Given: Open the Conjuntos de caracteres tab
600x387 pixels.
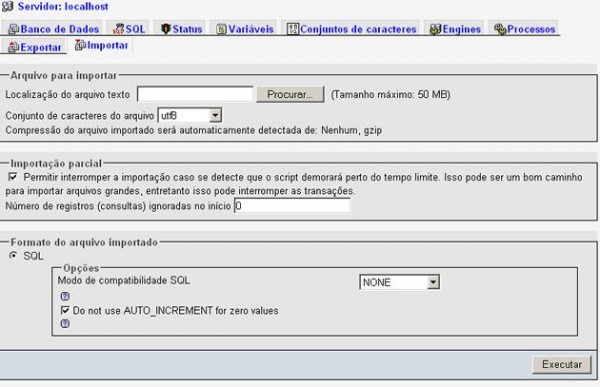Looking at the screenshot, I should point(352,29).
